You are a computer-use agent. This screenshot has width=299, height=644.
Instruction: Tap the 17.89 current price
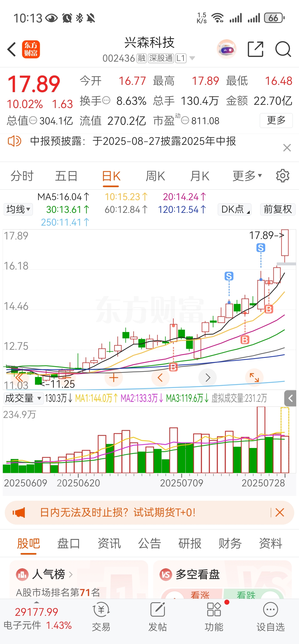(x=34, y=84)
